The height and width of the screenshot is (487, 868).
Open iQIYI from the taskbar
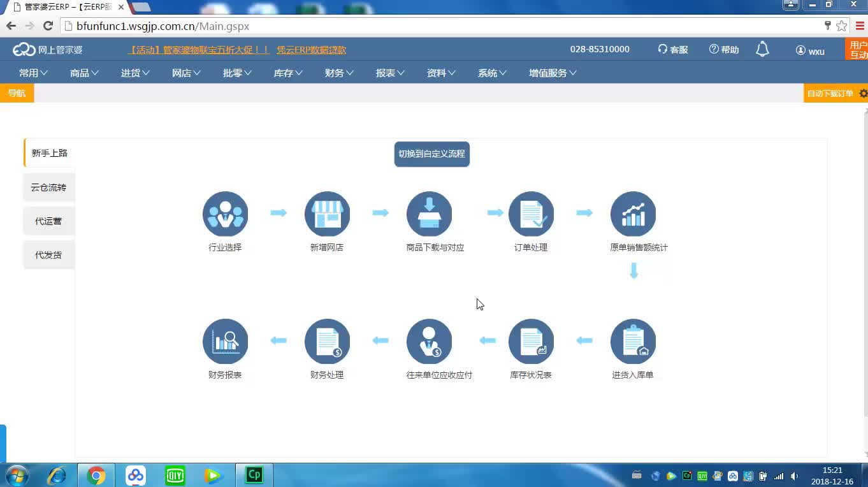coord(175,476)
